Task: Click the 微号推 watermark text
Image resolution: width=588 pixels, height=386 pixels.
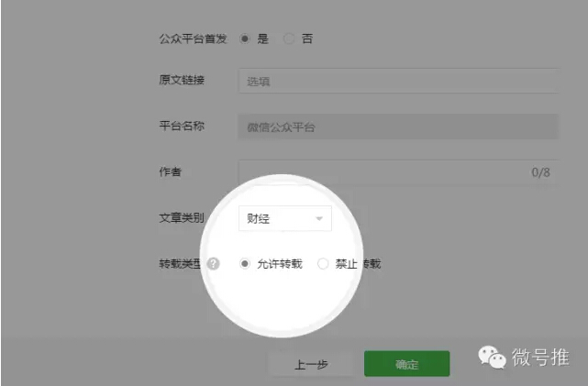Action: [540, 358]
